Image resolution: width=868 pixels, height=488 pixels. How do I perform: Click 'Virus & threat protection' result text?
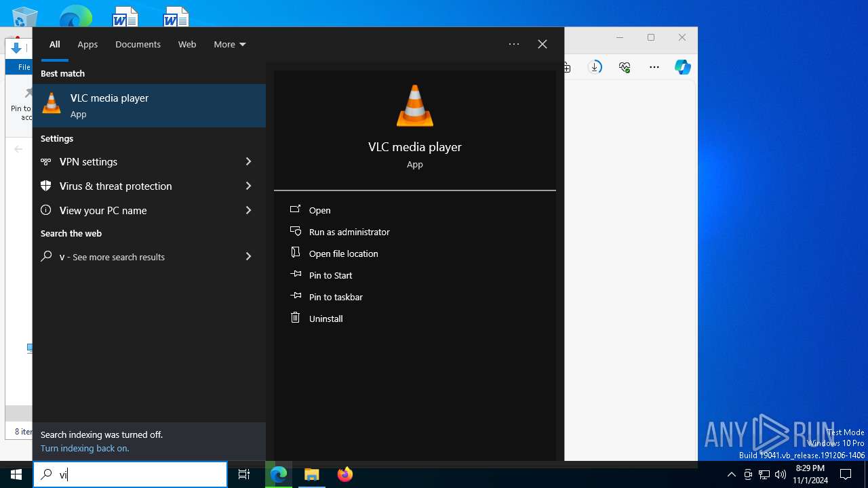pos(115,186)
